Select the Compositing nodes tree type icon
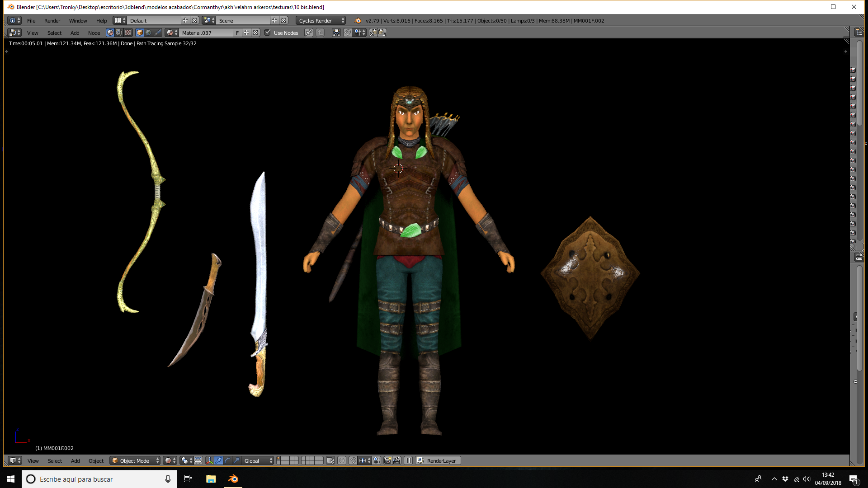868x488 pixels. [119, 33]
